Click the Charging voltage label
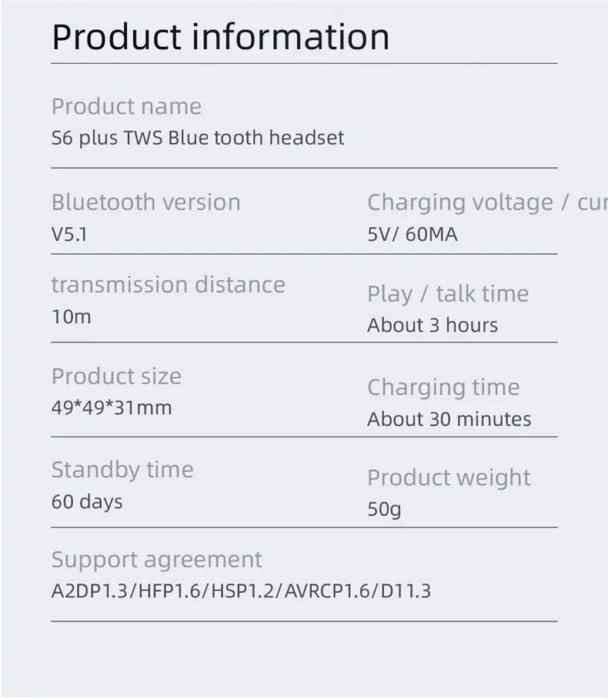This screenshot has width=608, height=700. pos(485,202)
